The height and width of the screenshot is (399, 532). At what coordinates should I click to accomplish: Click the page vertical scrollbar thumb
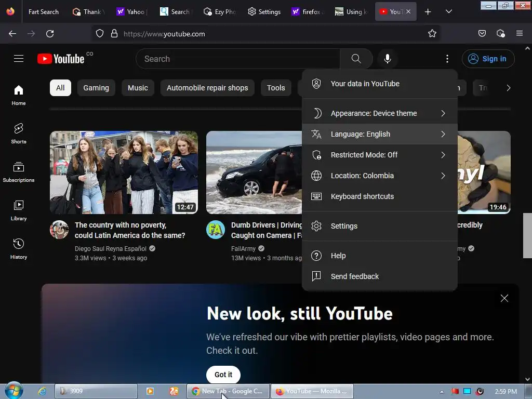[x=527, y=235]
